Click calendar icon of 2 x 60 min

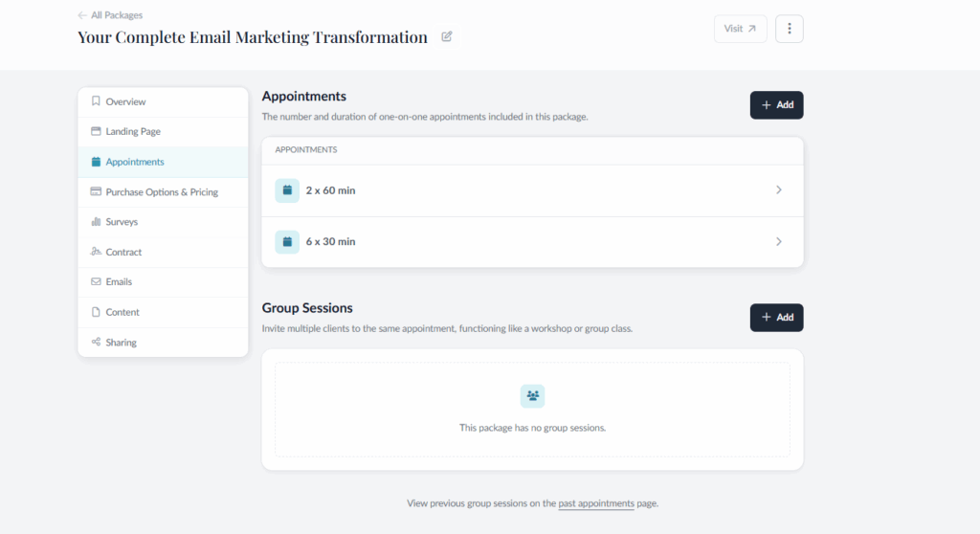click(x=287, y=190)
